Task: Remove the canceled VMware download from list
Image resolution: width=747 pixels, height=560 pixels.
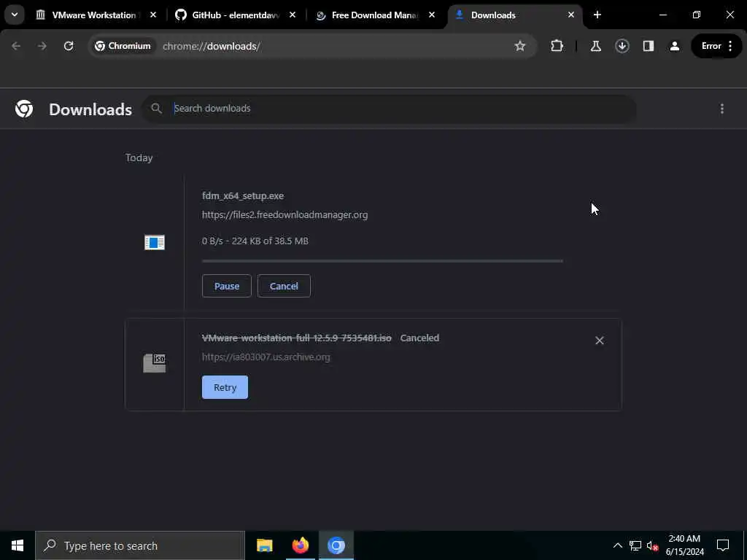Action: click(600, 341)
